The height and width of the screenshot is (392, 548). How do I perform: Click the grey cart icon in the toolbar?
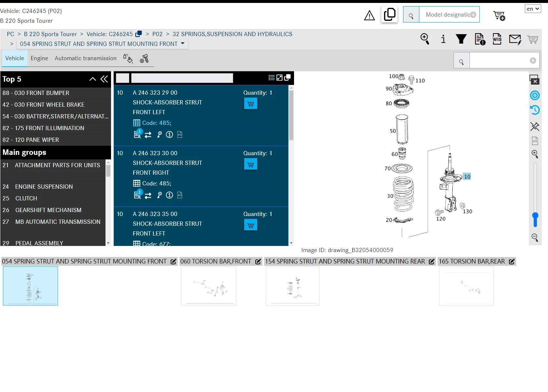533,39
